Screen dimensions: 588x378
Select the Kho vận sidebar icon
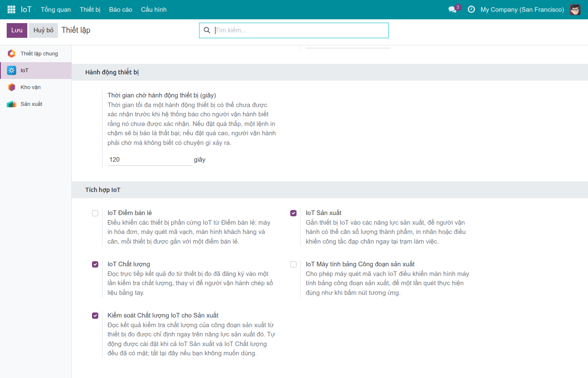(11, 87)
